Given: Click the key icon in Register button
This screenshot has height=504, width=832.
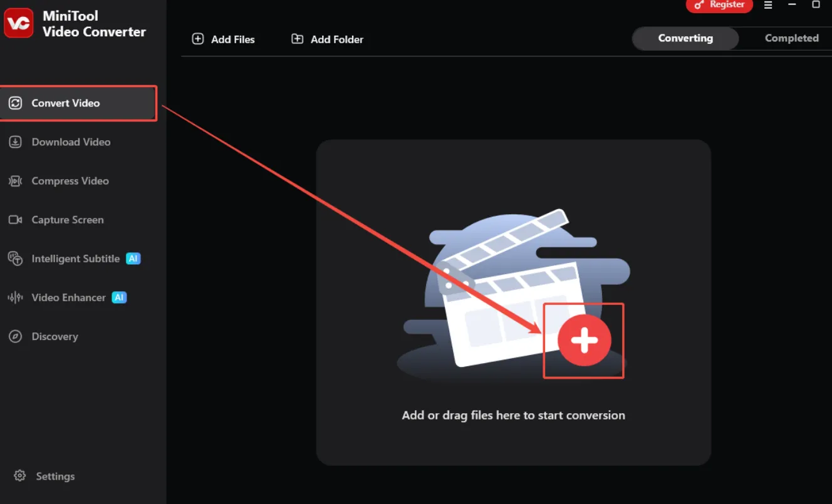Looking at the screenshot, I should [x=699, y=4].
